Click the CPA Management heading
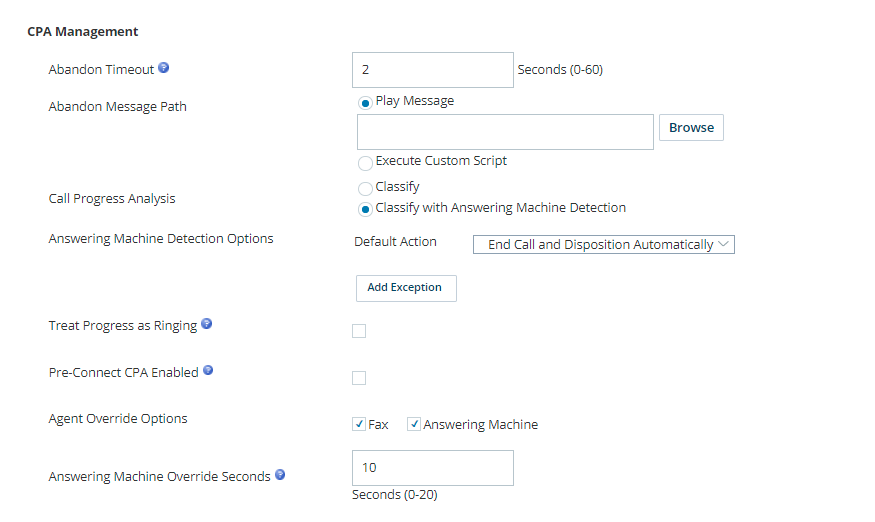The width and height of the screenshot is (875, 522). pyautogui.click(x=83, y=32)
